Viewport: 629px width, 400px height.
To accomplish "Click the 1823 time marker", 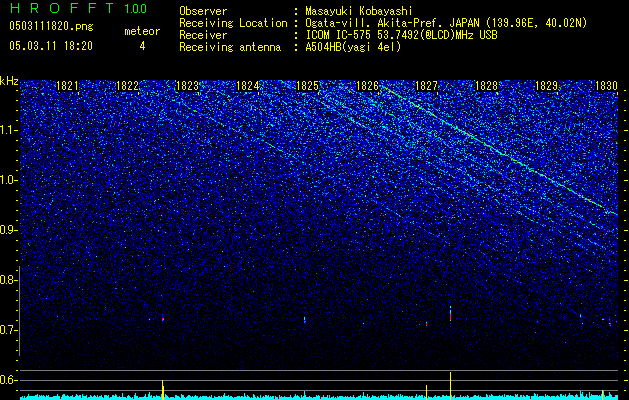I will pyautogui.click(x=187, y=86).
